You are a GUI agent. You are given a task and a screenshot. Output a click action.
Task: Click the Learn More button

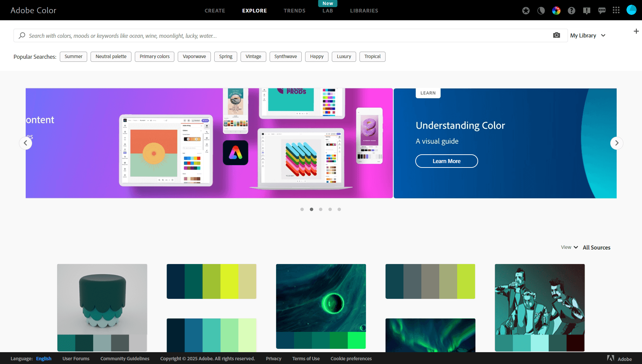446,161
